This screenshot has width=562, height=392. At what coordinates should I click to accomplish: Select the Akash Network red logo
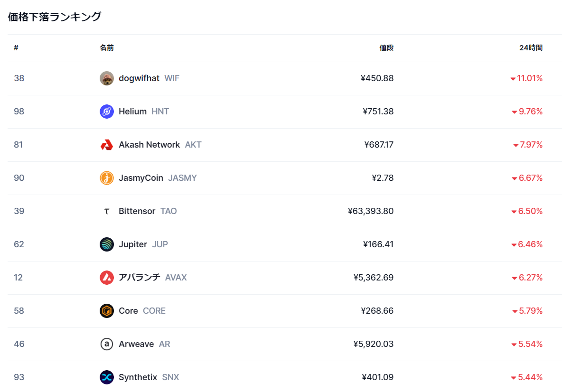pyautogui.click(x=107, y=145)
